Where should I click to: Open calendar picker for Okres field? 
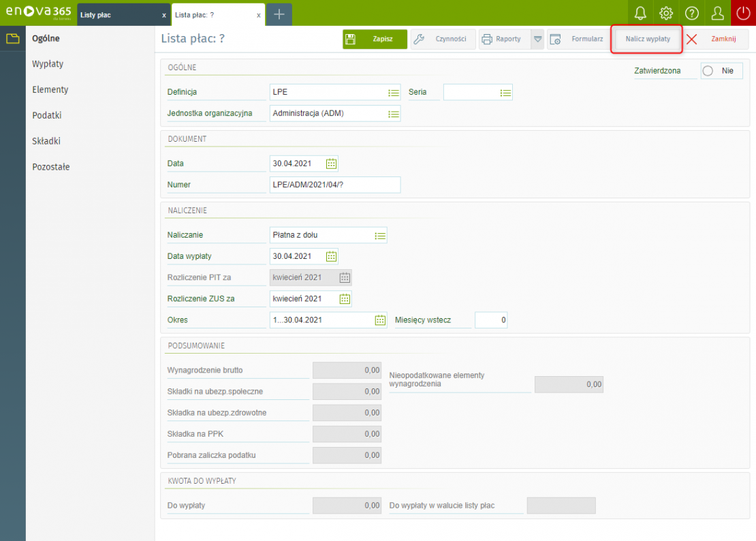click(381, 320)
